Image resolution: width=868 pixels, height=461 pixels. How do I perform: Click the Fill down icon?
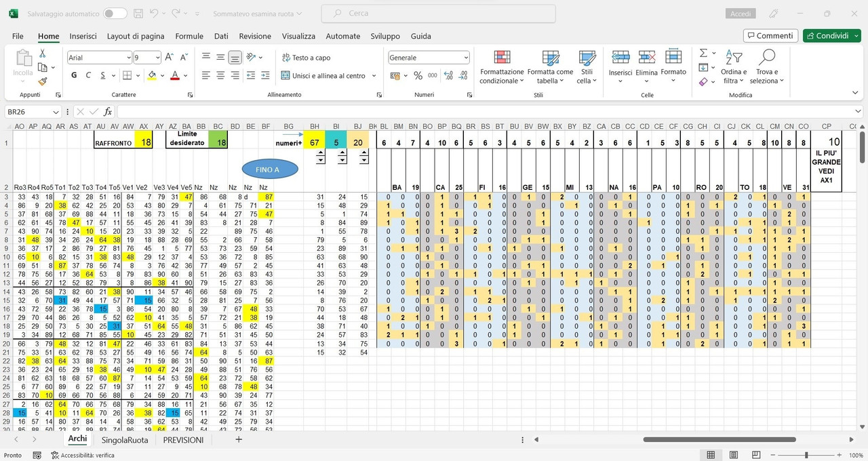[703, 67]
